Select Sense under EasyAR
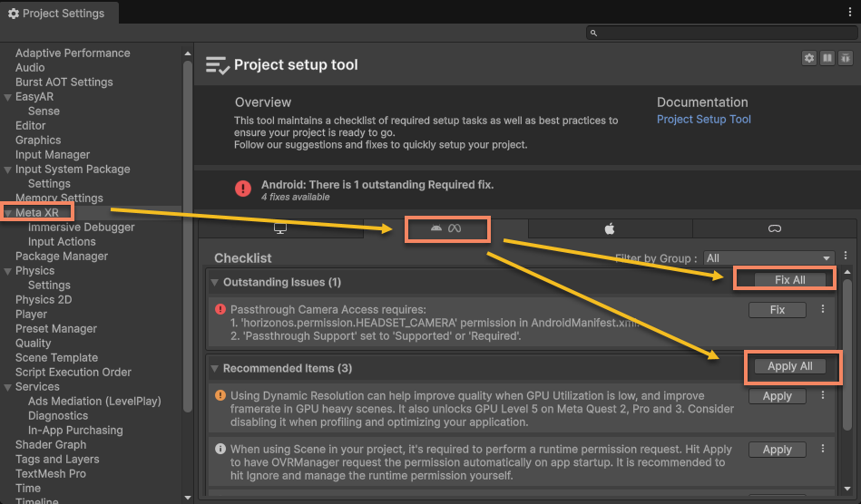The image size is (861, 504). click(x=44, y=111)
